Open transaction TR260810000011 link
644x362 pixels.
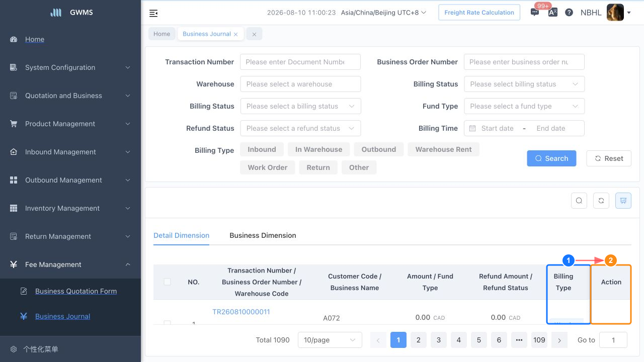(x=241, y=312)
